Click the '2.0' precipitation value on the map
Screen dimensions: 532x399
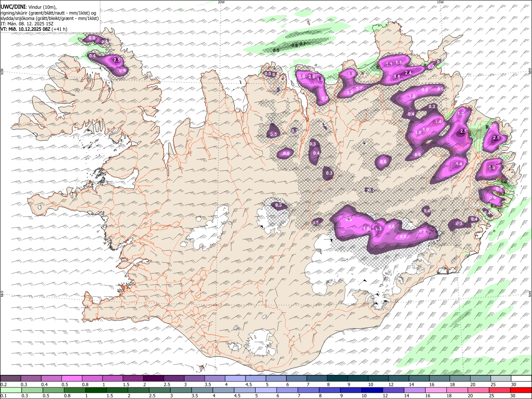[311, 76]
